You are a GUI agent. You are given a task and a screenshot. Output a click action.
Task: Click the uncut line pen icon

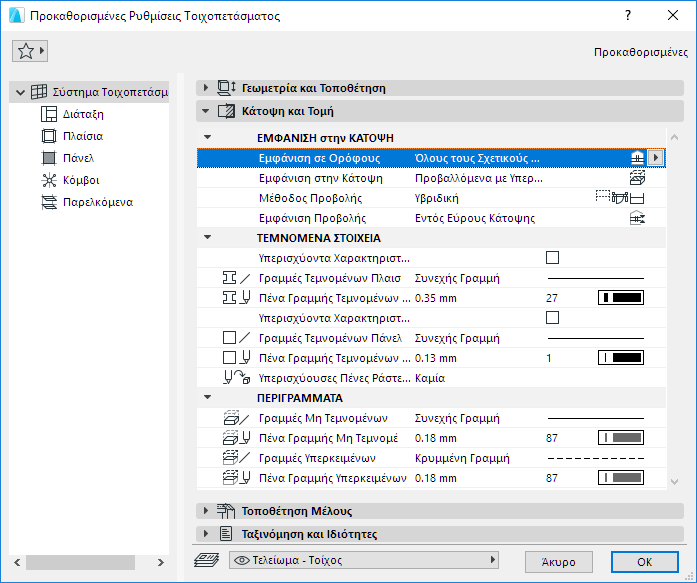[236, 438]
